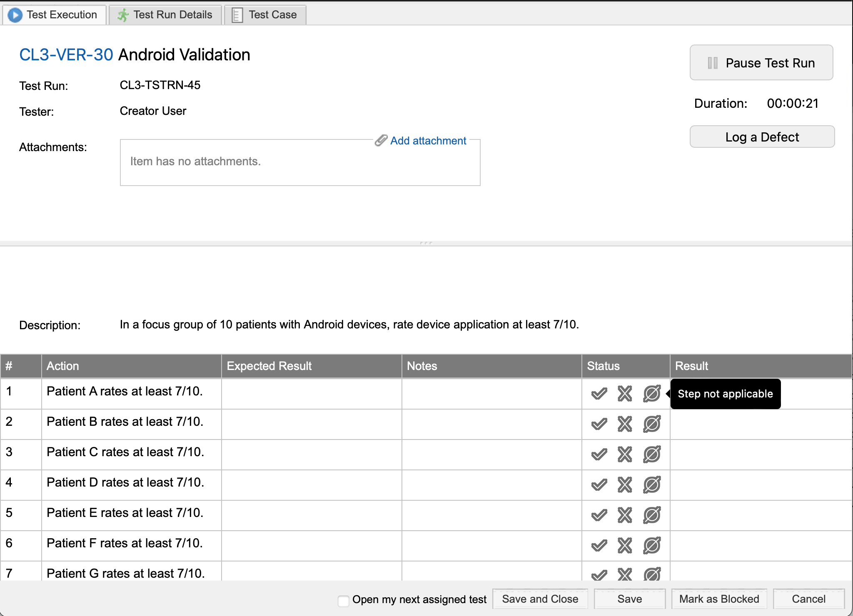Image resolution: width=853 pixels, height=616 pixels.
Task: Mark step 6 not applicable
Action: (652, 546)
